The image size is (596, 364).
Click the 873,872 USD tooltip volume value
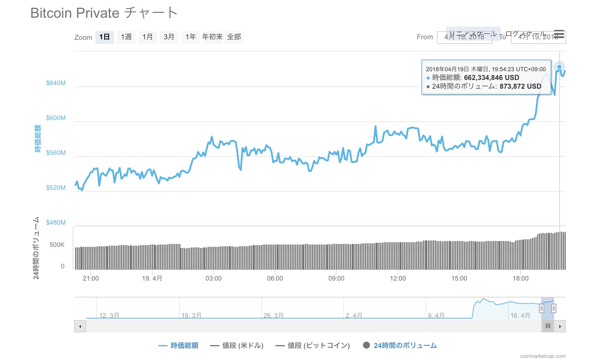click(x=520, y=86)
